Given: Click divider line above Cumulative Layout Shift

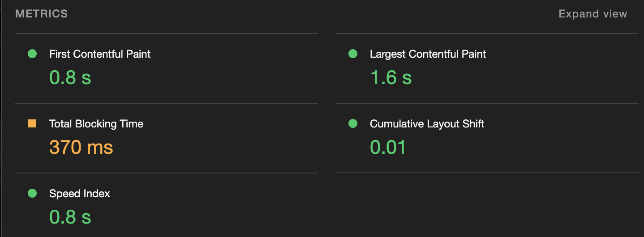Looking at the screenshot, I should [487, 103].
